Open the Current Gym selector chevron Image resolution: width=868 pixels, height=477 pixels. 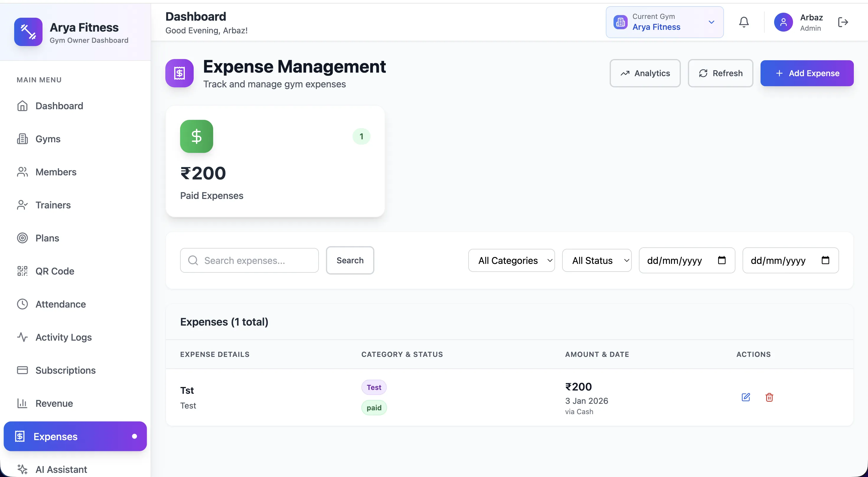(711, 22)
